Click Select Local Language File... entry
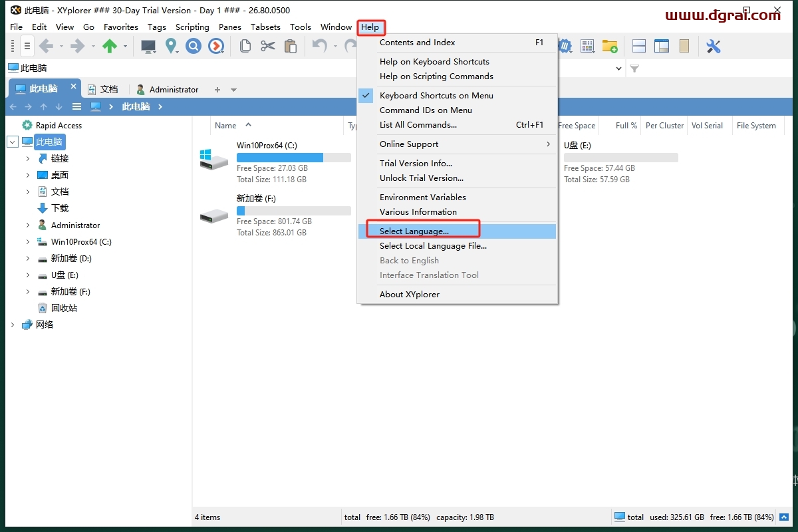798x532 pixels. click(457, 245)
